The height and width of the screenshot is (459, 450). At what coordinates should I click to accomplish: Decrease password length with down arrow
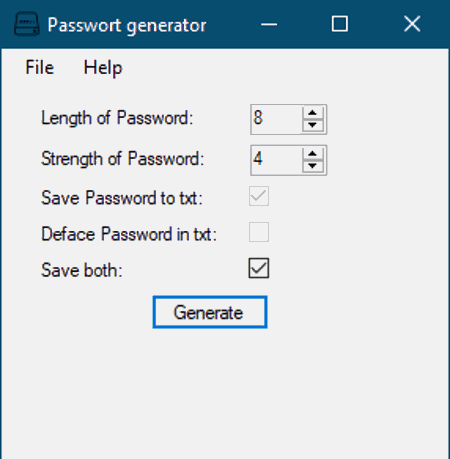tap(313, 125)
